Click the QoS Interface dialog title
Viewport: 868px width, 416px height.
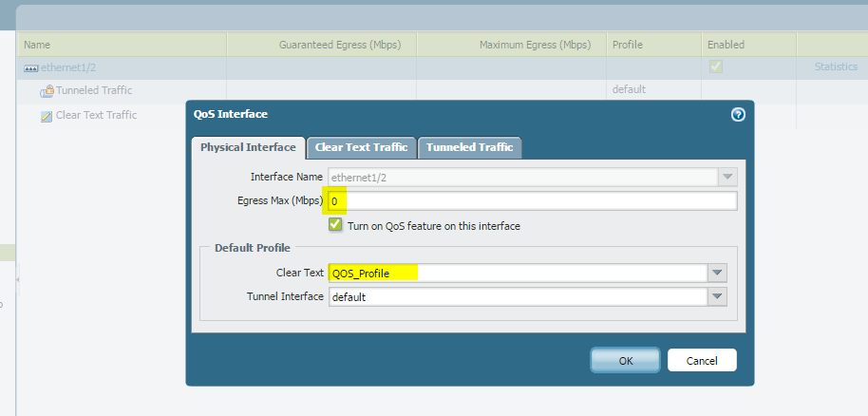[x=230, y=114]
